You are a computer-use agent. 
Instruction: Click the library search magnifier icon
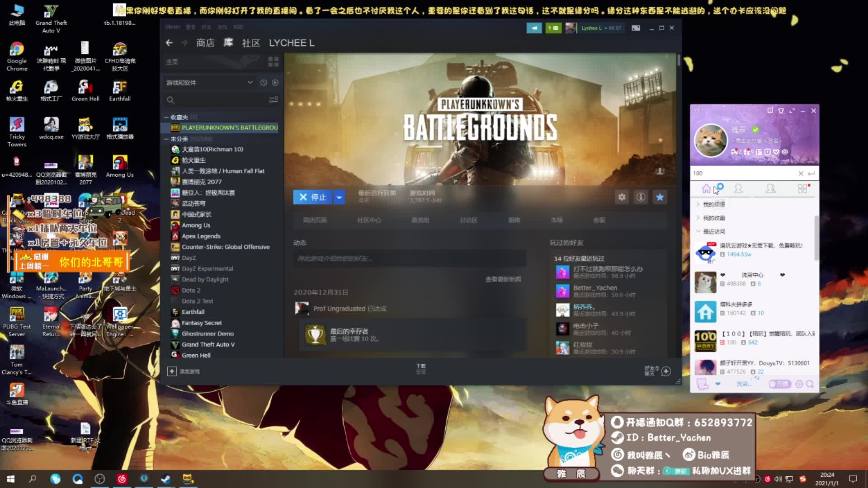[170, 100]
